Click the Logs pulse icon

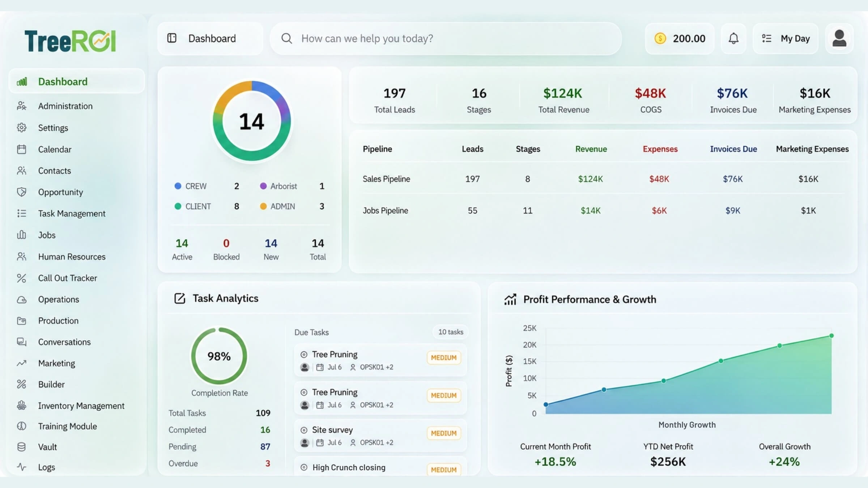[21, 467]
